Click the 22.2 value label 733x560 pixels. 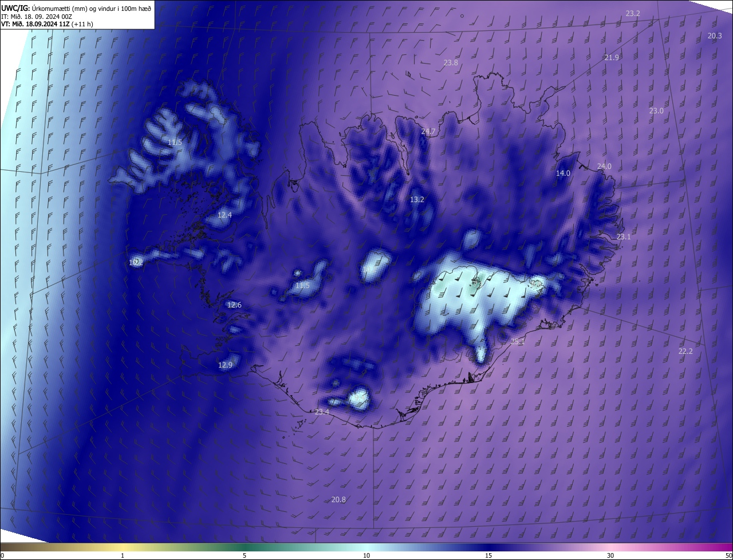pos(685,351)
